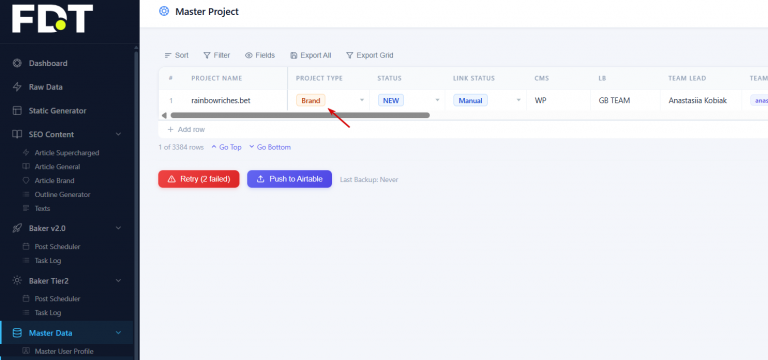Click the Baker Tier2 sun icon
768x360 pixels.
(17, 281)
